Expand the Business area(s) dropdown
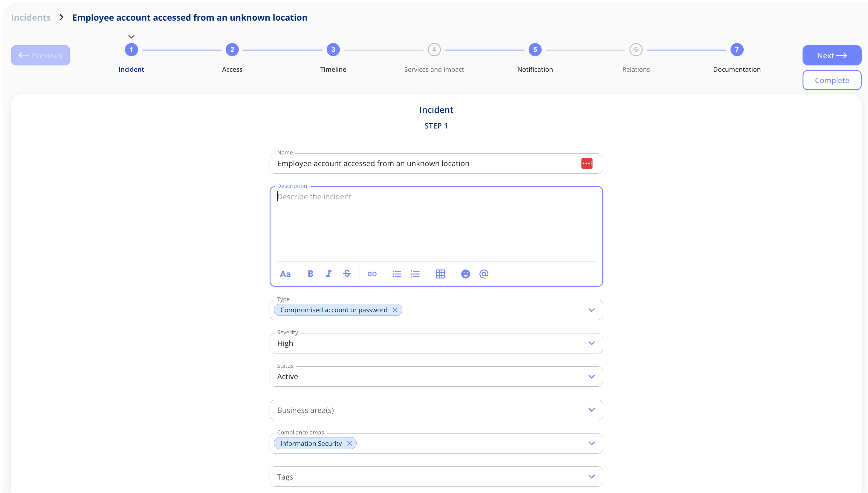The image size is (868, 493). click(436, 410)
